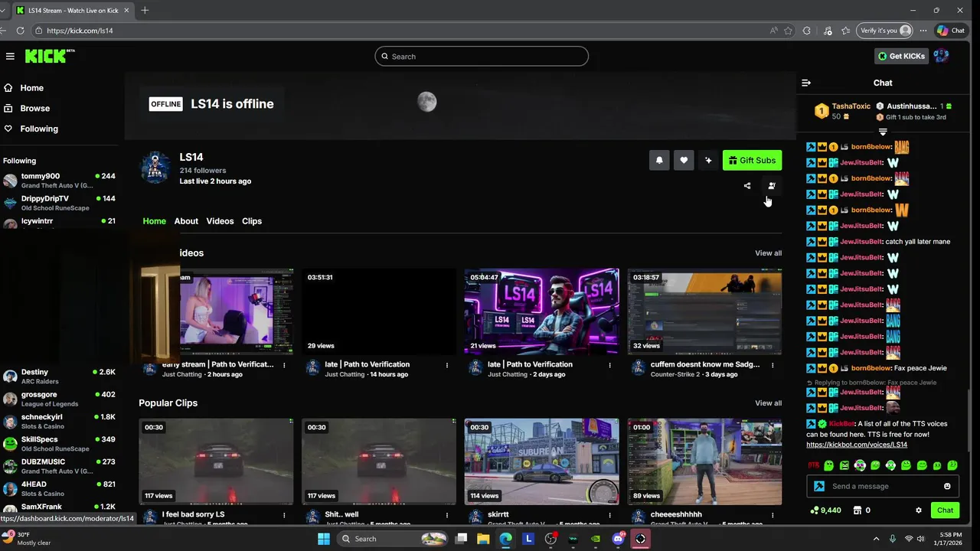Play the 03:18:57 Counter-Strike video thumbnail
Image resolution: width=980 pixels, height=551 pixels.
[704, 311]
